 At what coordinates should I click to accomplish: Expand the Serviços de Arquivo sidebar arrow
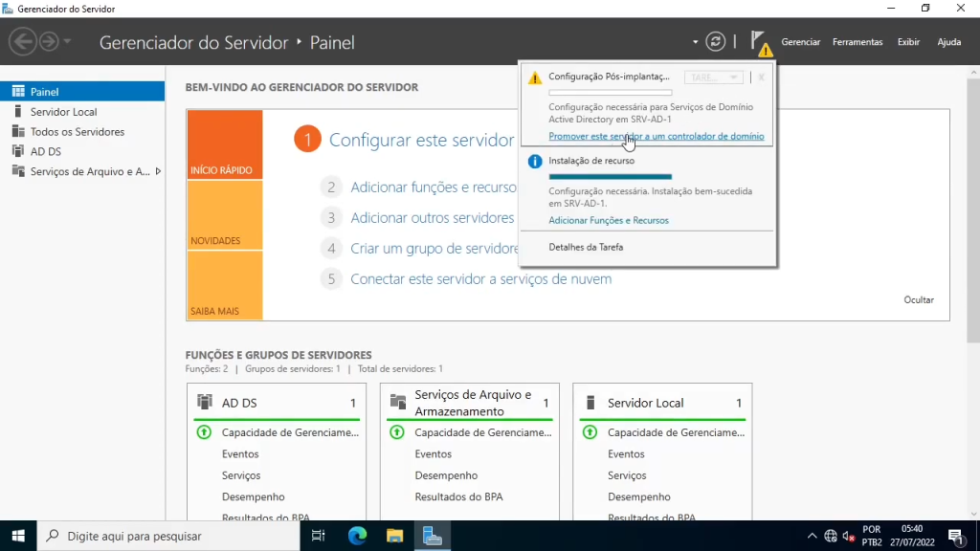click(158, 171)
